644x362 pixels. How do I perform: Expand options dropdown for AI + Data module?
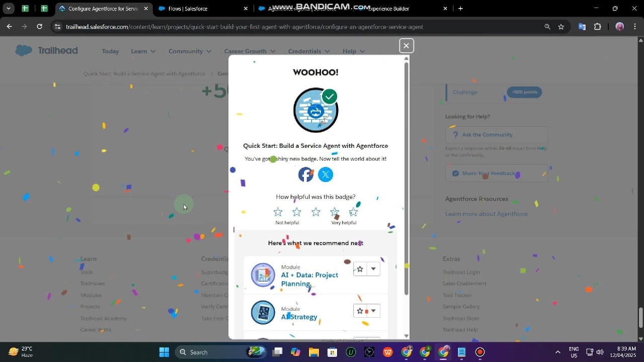[x=373, y=269]
